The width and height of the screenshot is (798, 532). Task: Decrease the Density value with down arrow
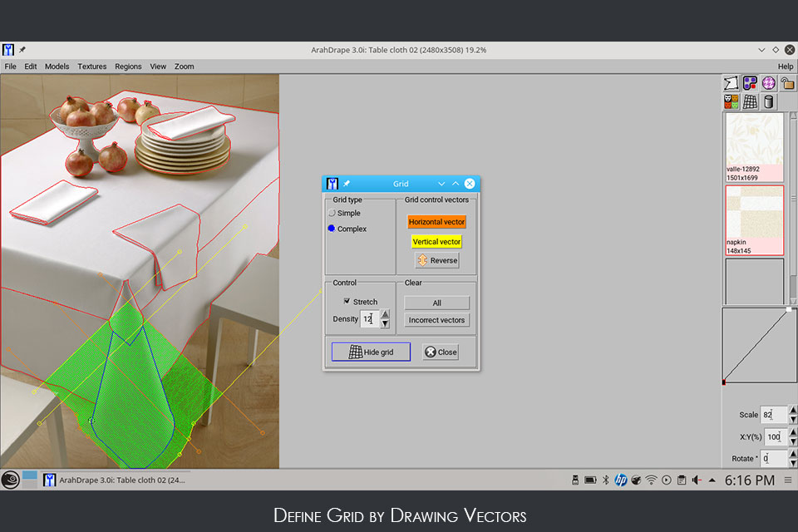(385, 323)
